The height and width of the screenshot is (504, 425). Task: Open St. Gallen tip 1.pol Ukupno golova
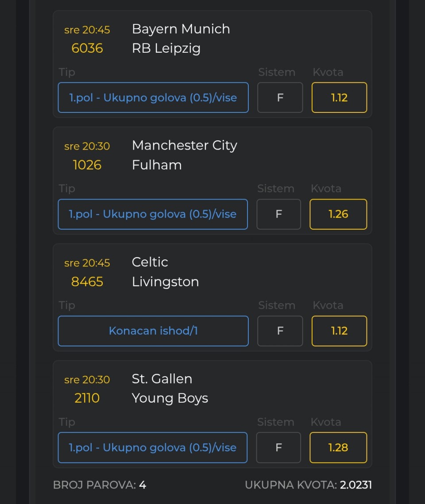pyautogui.click(x=152, y=447)
